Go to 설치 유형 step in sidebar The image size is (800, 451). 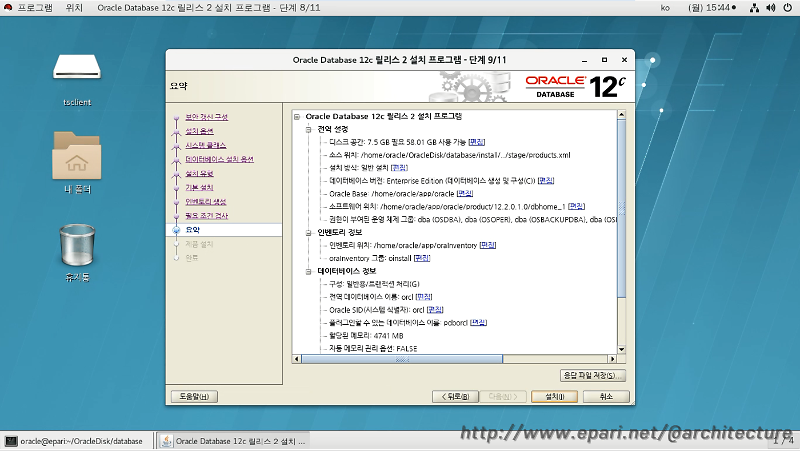pos(199,173)
